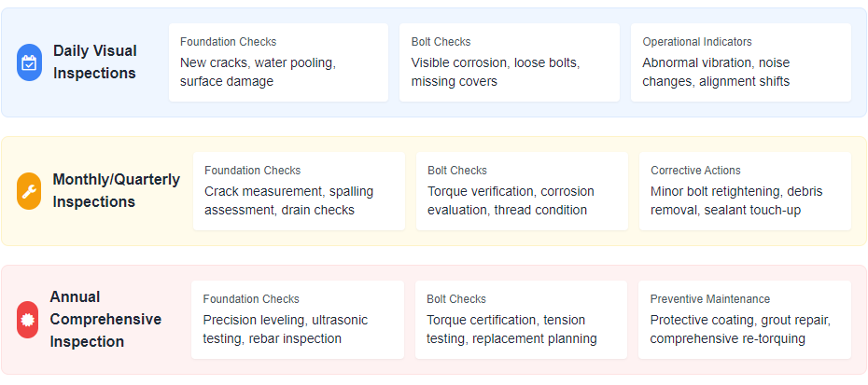
Task: Click the 'Abnormal vibration, noise changes' text
Action: click(716, 72)
